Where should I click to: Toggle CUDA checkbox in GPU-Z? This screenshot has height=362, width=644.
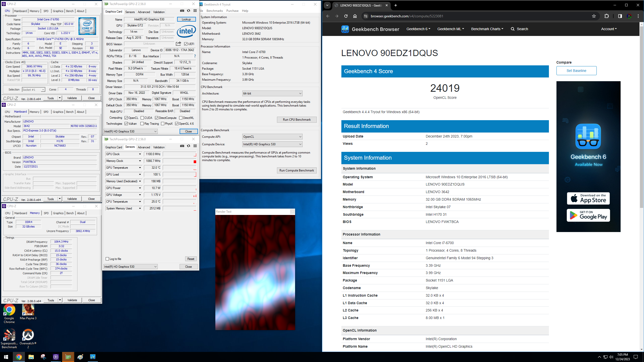click(142, 118)
